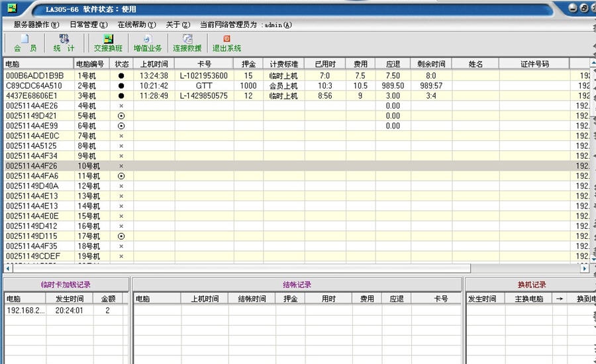The height and width of the screenshot is (364, 596).
Task: Open the 当前网络管理员为 admin menu
Action: tap(246, 24)
